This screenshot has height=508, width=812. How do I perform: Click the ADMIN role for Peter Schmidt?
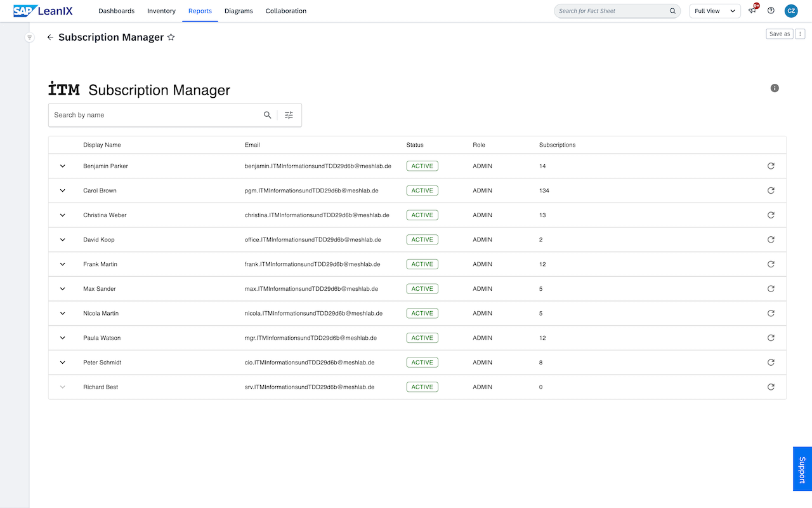[x=482, y=363]
